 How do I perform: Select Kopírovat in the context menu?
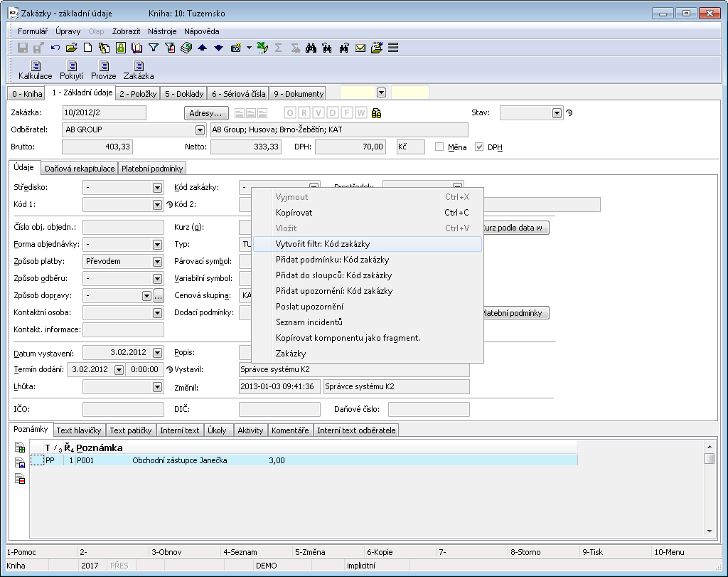pyautogui.click(x=294, y=213)
